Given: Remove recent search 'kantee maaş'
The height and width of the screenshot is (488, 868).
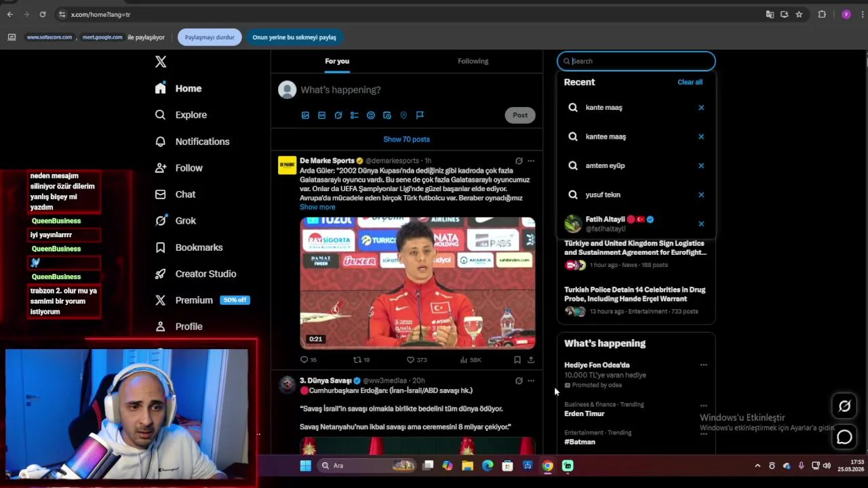Looking at the screenshot, I should (x=701, y=136).
